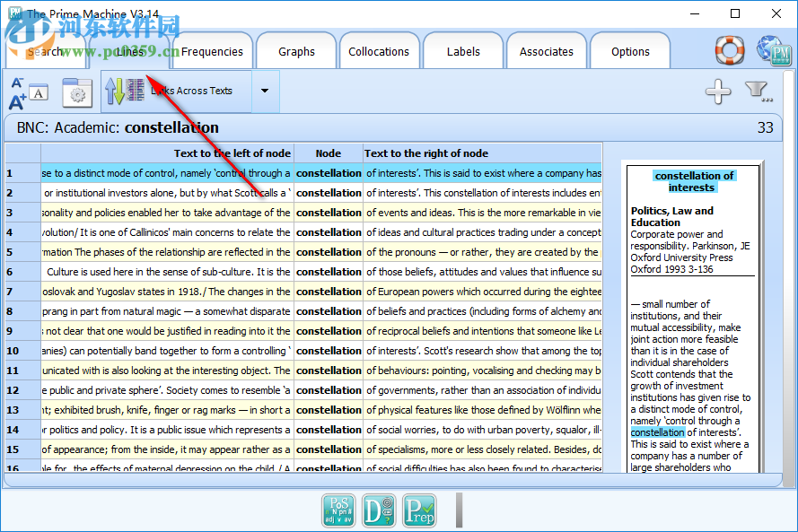
Task: Select line 5 about the pronouns
Action: pyautogui.click(x=303, y=252)
